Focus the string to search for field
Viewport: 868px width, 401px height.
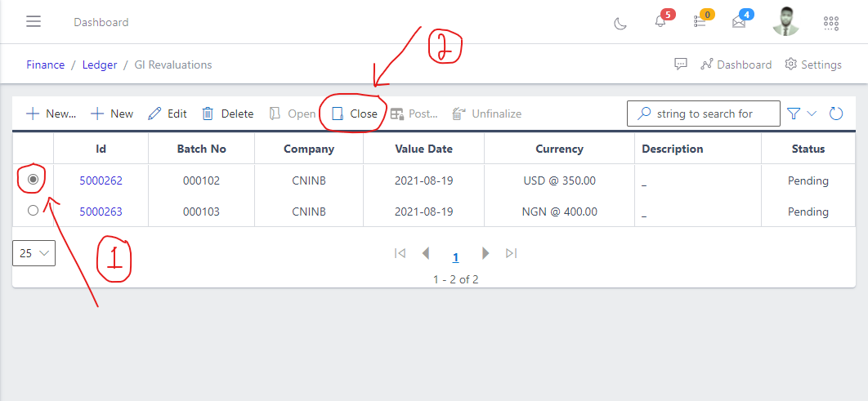pyautogui.click(x=704, y=114)
